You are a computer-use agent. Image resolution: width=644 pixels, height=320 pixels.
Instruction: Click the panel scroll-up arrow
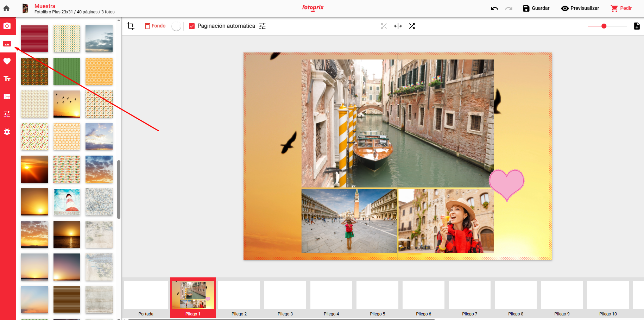click(x=119, y=20)
